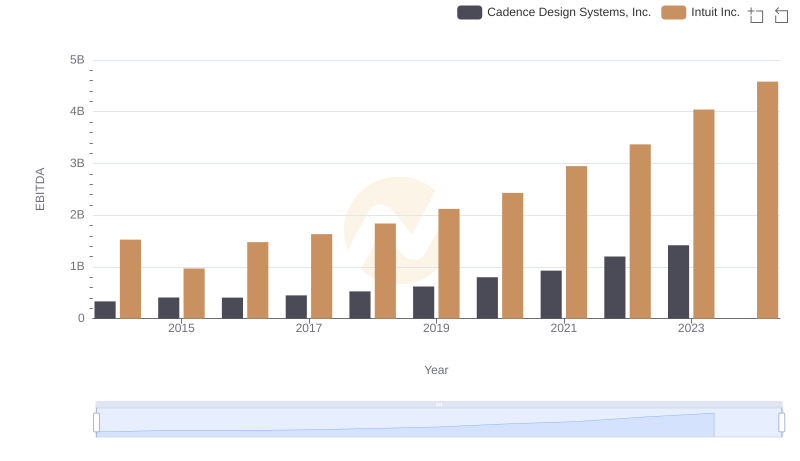Click the 2B y-axis label

tap(77, 215)
